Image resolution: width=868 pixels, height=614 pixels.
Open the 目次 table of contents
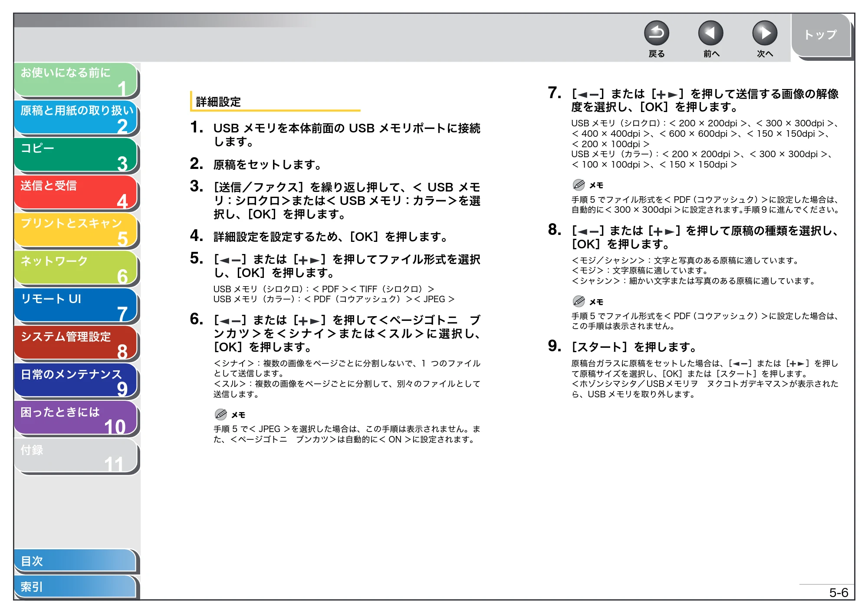click(x=75, y=561)
